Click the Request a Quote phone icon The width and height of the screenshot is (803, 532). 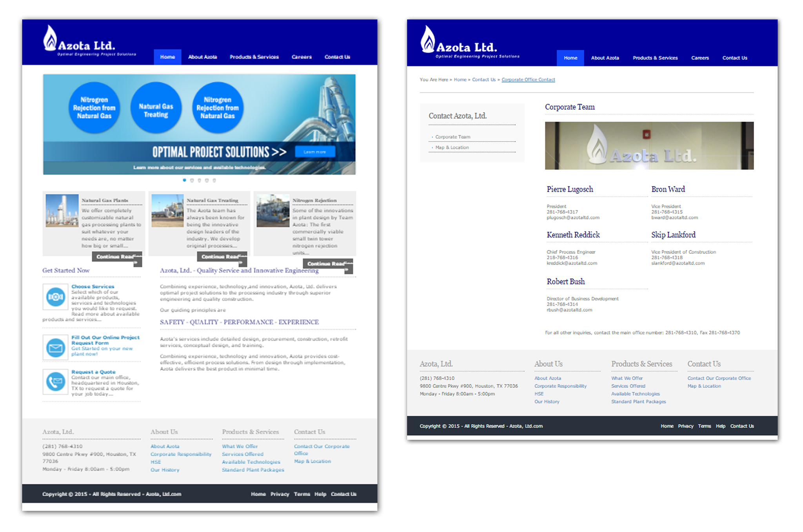click(55, 382)
